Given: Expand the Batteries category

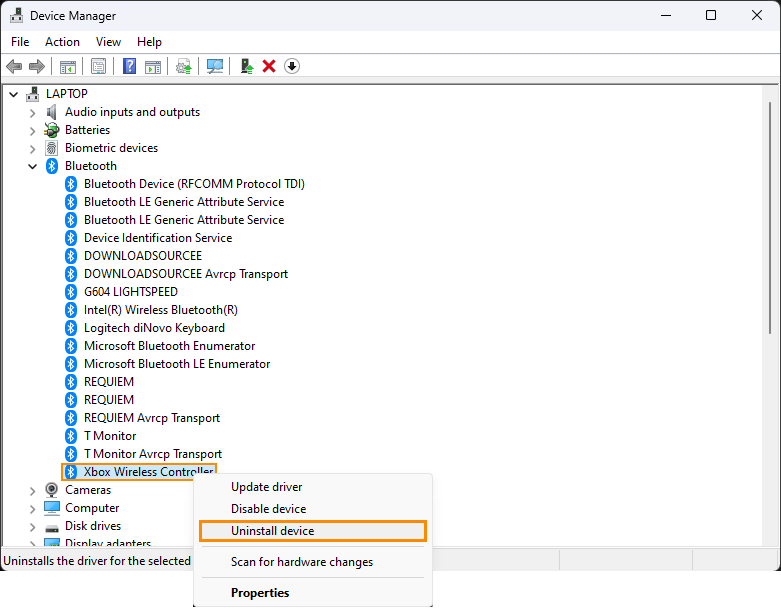Looking at the screenshot, I should click(x=32, y=131).
